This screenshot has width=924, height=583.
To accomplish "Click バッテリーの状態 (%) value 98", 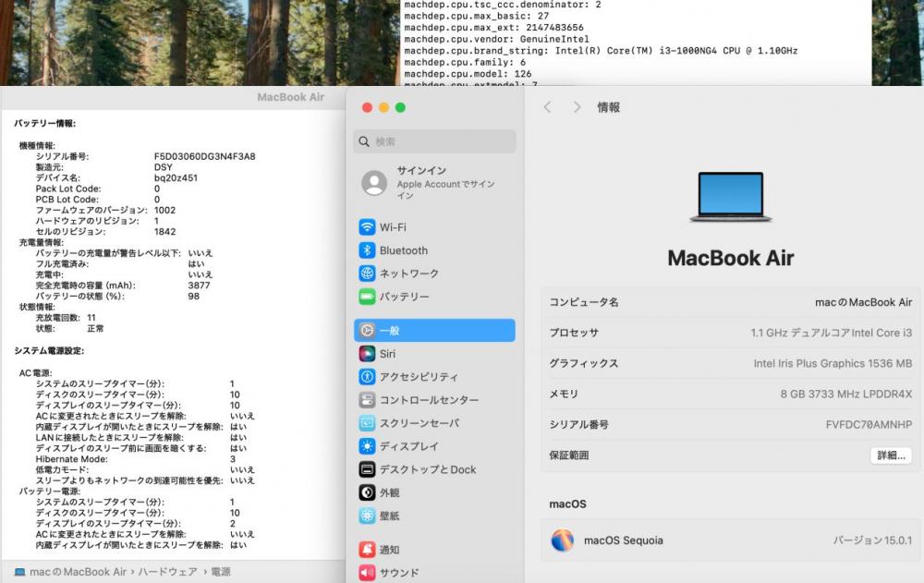I will coord(193,296).
